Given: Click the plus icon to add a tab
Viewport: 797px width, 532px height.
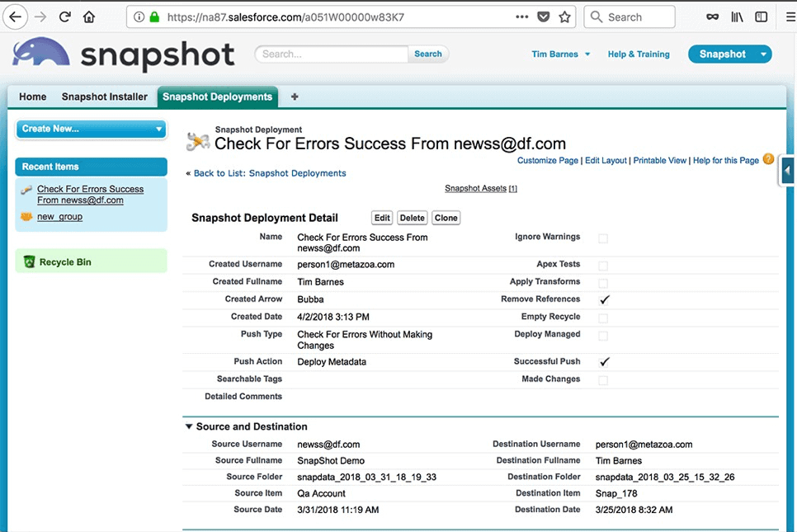Looking at the screenshot, I should pyautogui.click(x=295, y=97).
